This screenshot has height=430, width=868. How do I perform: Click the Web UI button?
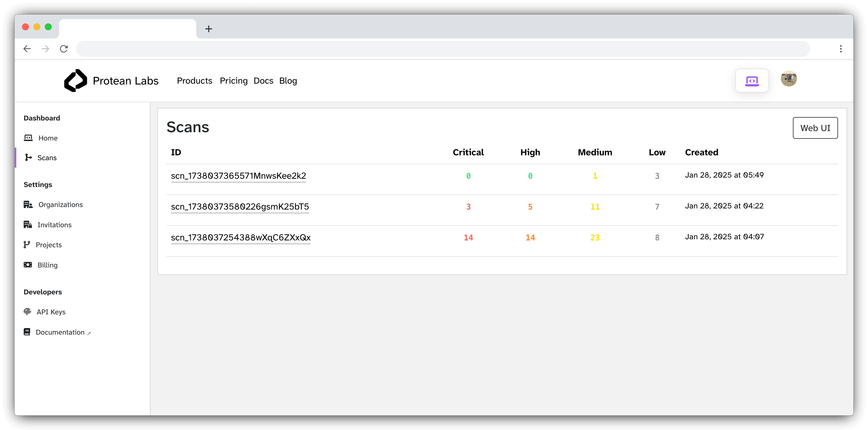click(815, 128)
